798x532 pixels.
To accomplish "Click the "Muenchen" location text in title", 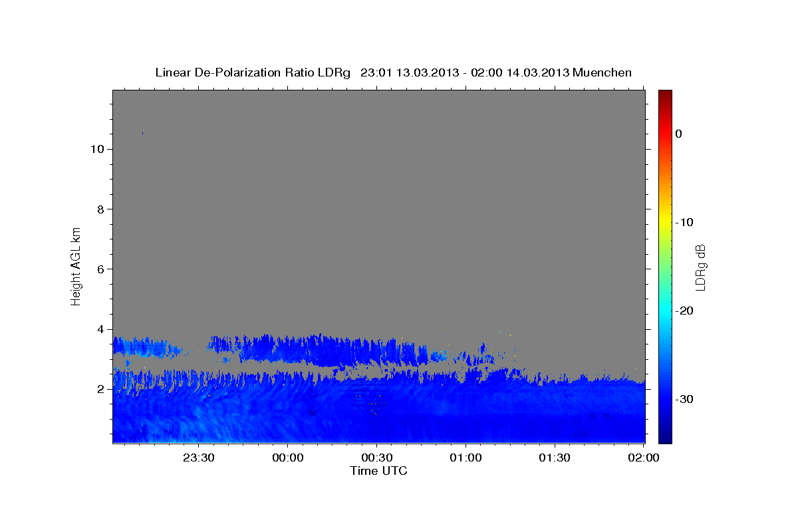I will coord(602,72).
